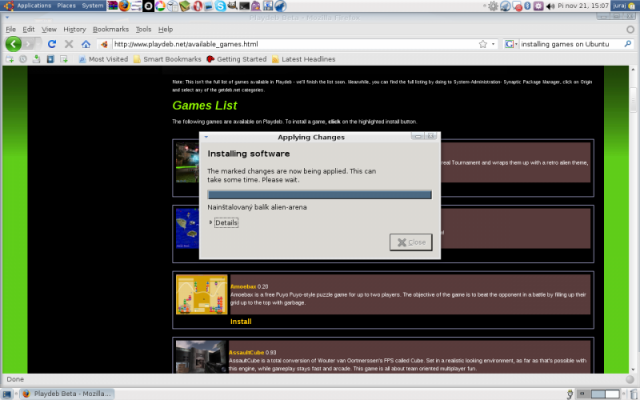640x400 pixels.
Task: Open the Tools menu
Action: click(x=143, y=29)
